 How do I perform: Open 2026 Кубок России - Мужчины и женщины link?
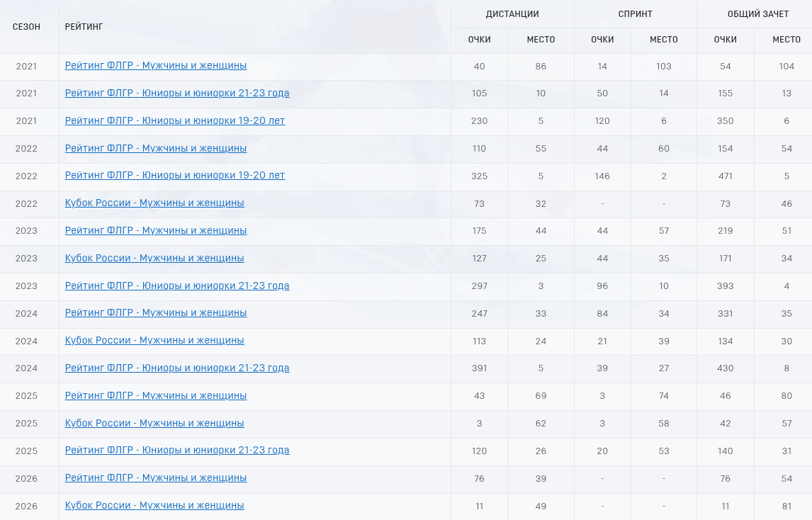pos(154,505)
